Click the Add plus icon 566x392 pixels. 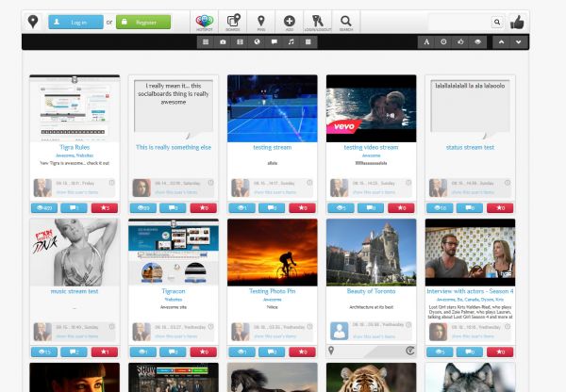[x=290, y=23]
